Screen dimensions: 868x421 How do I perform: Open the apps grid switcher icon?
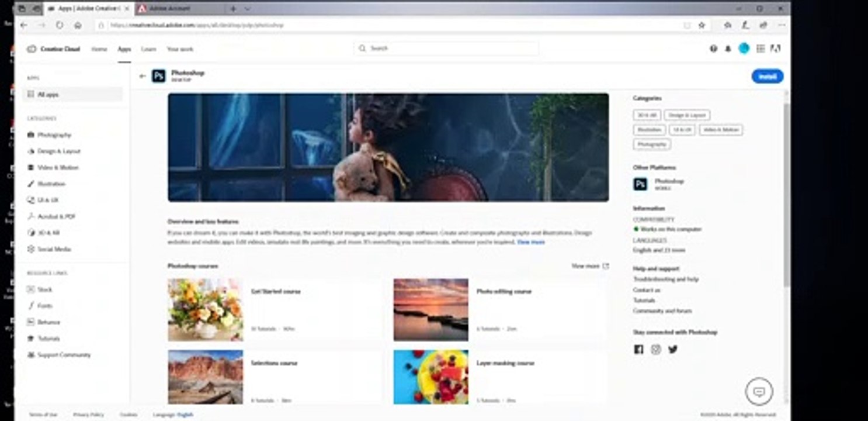tap(761, 49)
